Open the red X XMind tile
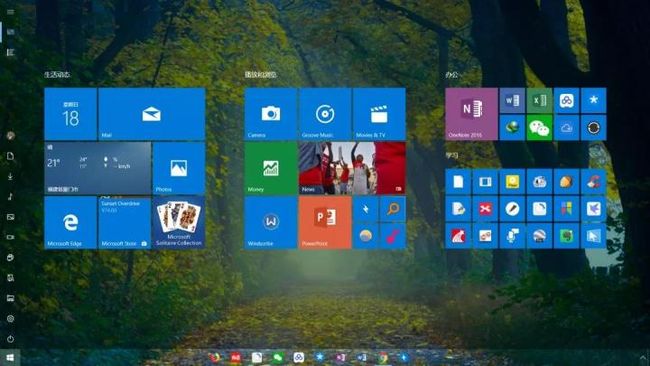 pos(485,209)
